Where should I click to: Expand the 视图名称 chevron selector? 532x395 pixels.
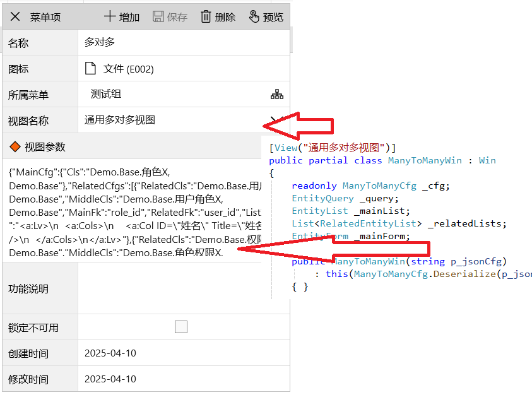tap(274, 120)
